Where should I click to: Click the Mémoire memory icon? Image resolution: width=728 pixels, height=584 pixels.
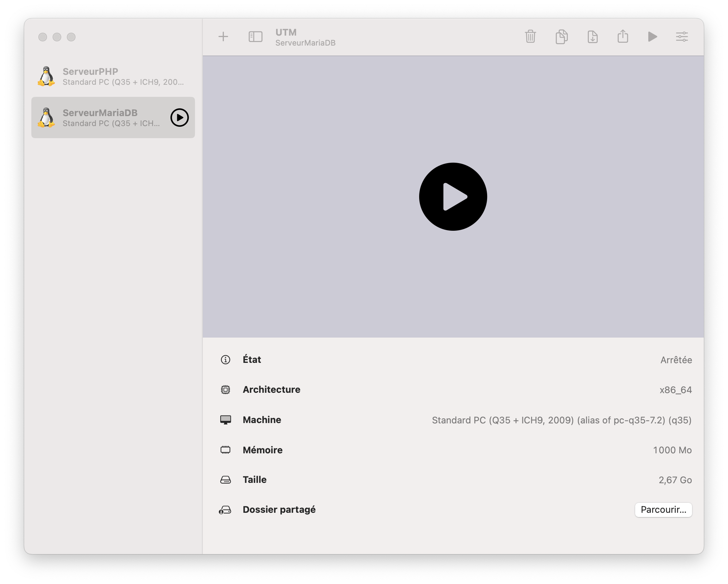225,450
